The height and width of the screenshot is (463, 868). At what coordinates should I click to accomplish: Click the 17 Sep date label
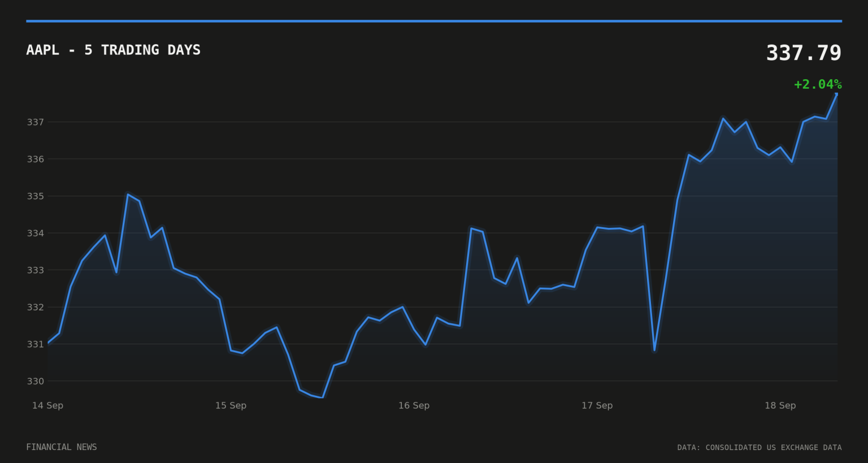(597, 405)
